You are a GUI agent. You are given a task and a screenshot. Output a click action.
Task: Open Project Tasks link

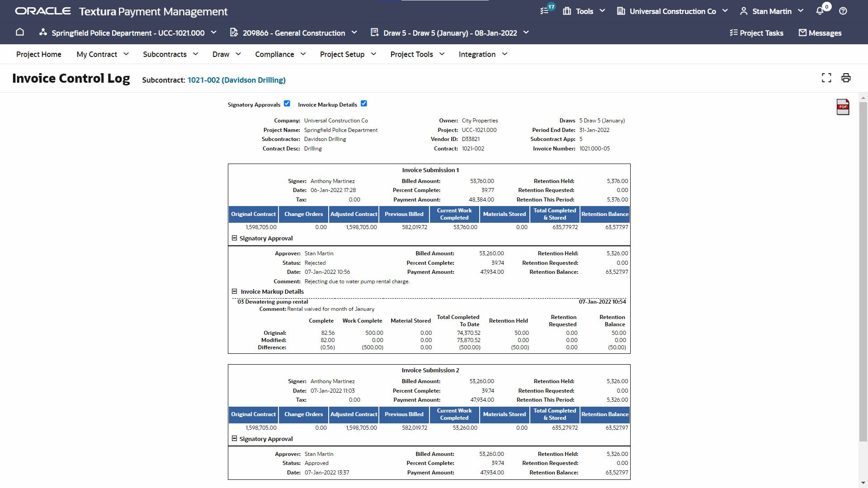pos(756,33)
